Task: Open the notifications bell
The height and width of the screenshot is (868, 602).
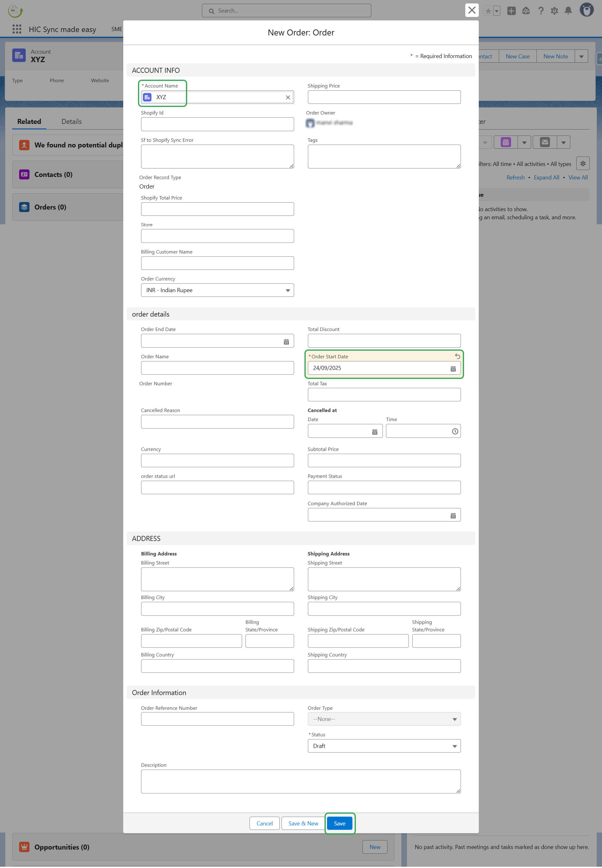Action: click(568, 11)
